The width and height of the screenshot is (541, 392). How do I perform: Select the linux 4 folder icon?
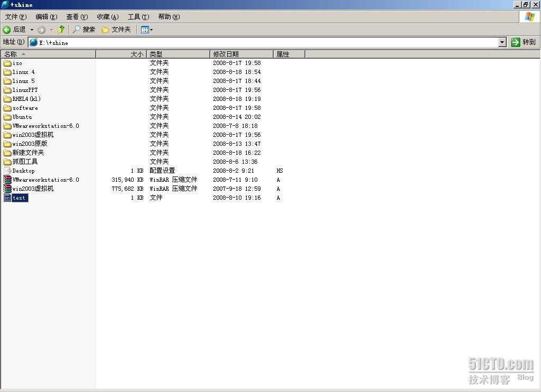pos(7,72)
